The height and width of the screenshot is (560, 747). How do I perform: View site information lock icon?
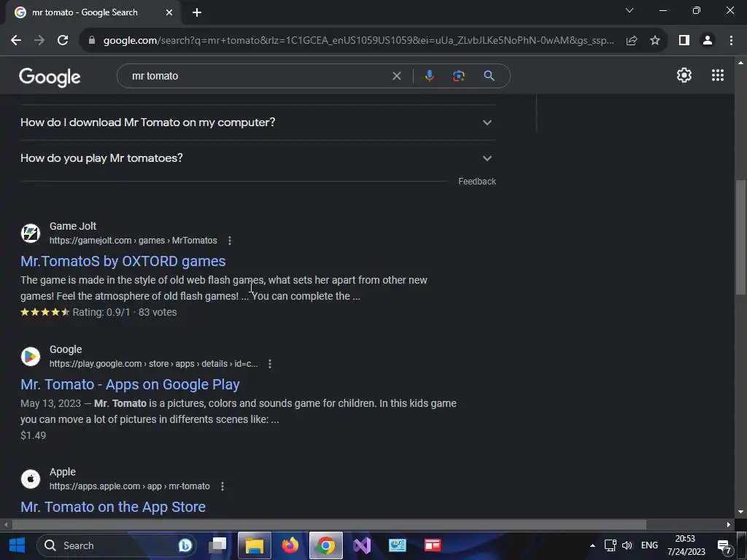tap(92, 41)
